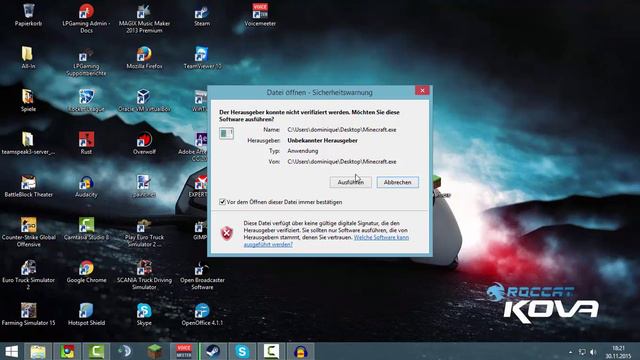
Task: Select the Euro Truck Simulator 2 icon
Action: 28,275
